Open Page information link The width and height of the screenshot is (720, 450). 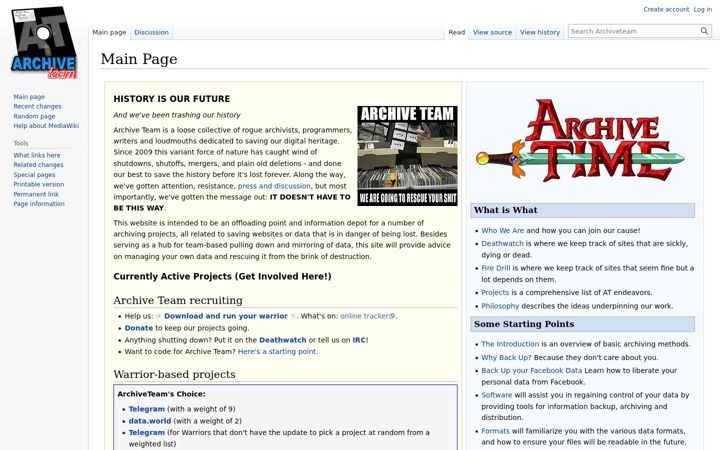coord(39,204)
